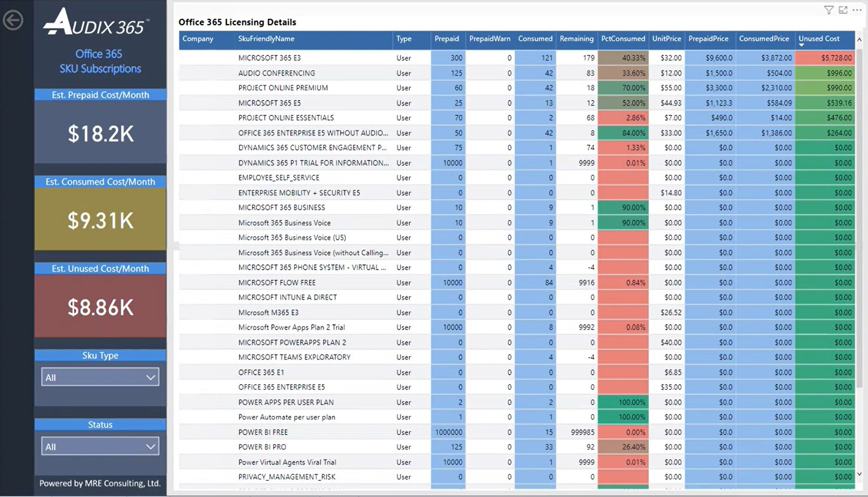Viewport: 868px width, 497px height.
Task: Click the Office 365 Licensing Details title
Action: [x=237, y=22]
